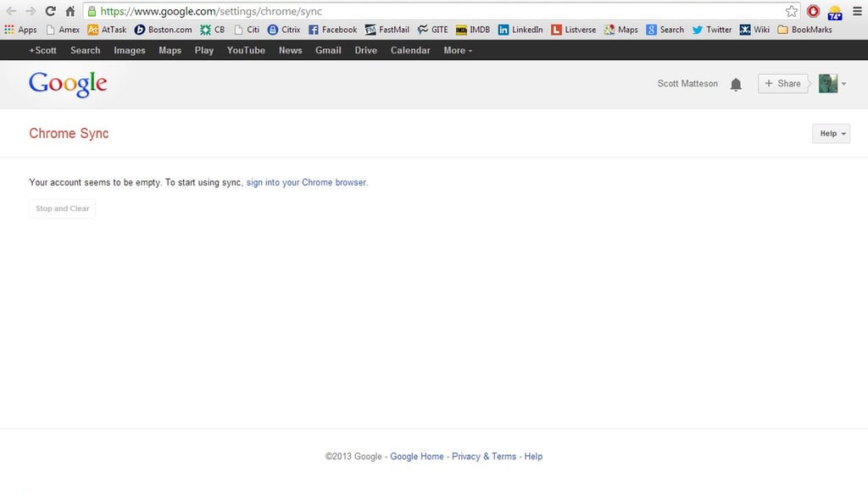Expand the arrow next to profile photo

843,84
